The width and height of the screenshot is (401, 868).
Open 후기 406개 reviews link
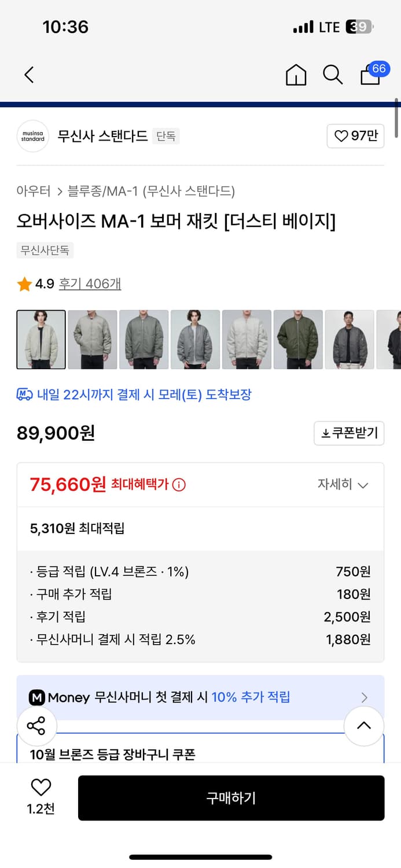point(90,284)
